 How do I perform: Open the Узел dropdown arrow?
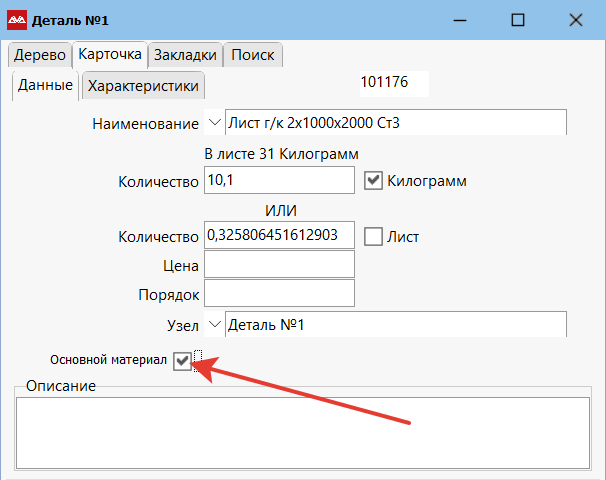click(214, 325)
